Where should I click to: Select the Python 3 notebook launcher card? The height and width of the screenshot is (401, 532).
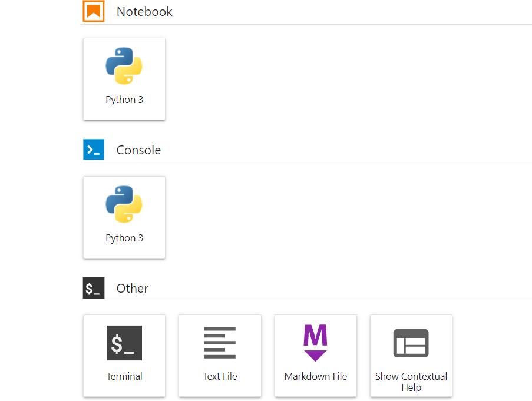tap(124, 79)
